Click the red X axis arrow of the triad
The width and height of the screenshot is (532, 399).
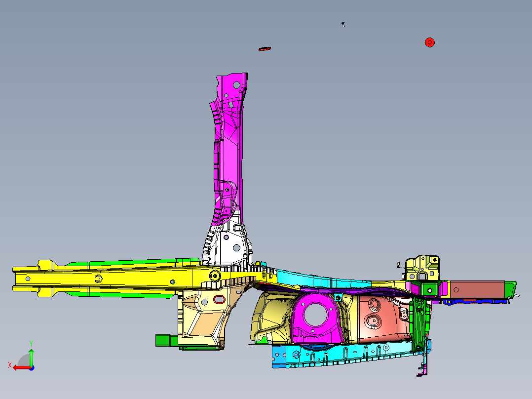(x=21, y=368)
